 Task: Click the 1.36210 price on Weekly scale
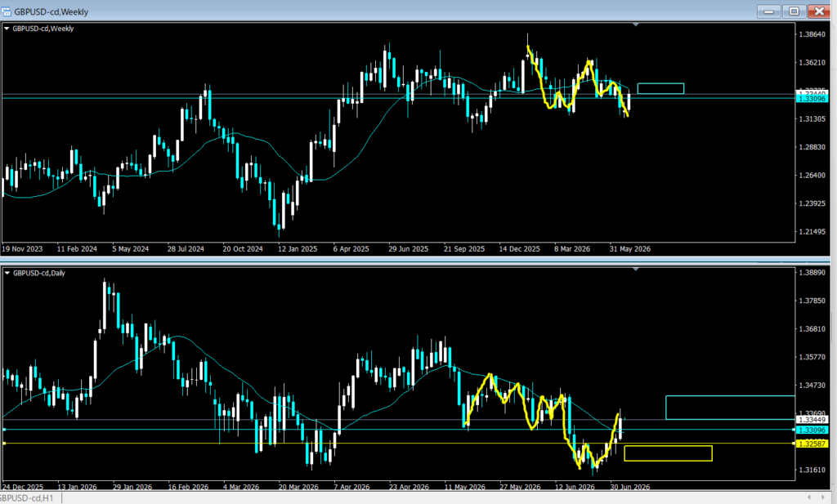[x=812, y=63]
